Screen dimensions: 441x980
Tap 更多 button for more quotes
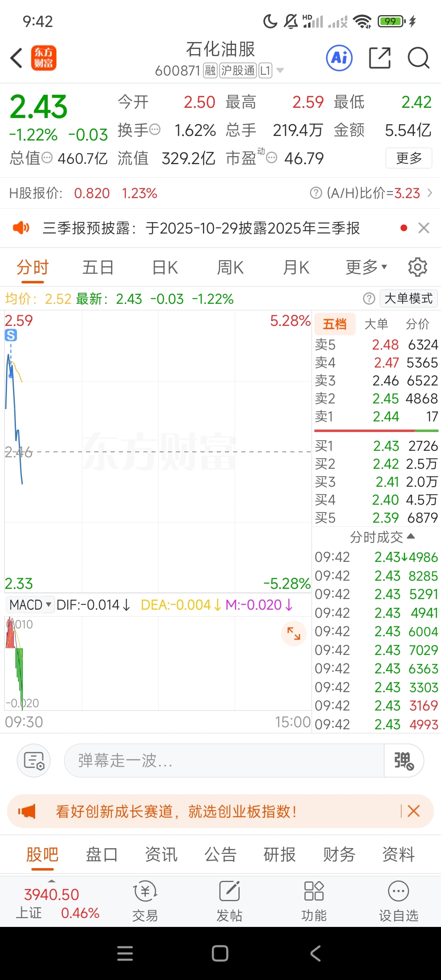pyautogui.click(x=409, y=158)
